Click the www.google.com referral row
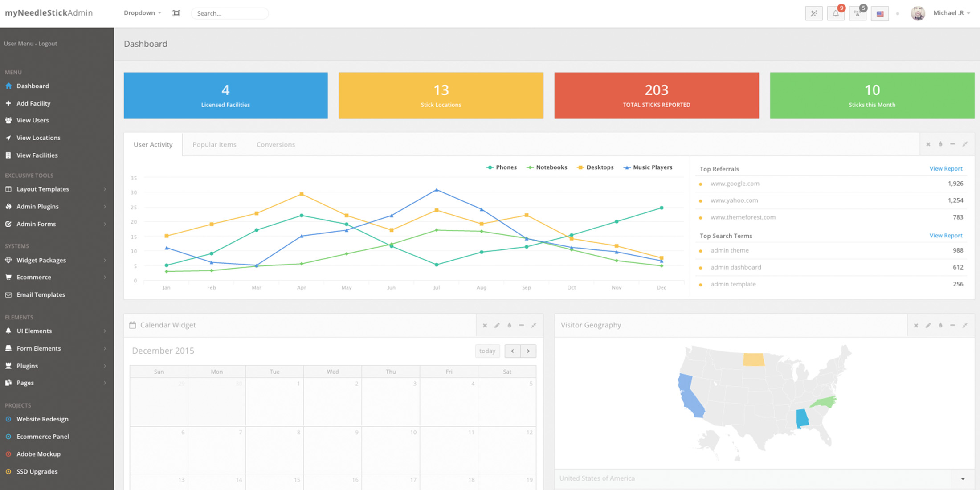 pos(831,184)
